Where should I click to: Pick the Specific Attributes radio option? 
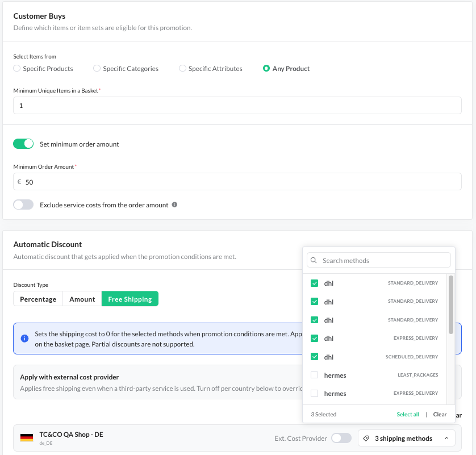tap(182, 68)
